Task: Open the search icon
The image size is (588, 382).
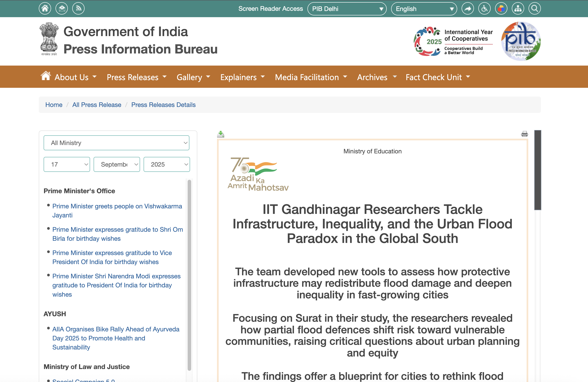Action: tap(535, 8)
